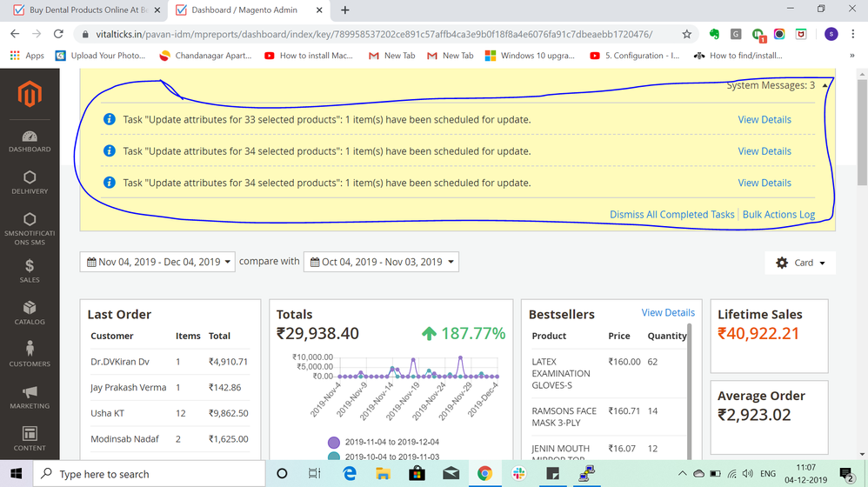
Task: Open the Catalog sidebar menu
Action: point(30,312)
